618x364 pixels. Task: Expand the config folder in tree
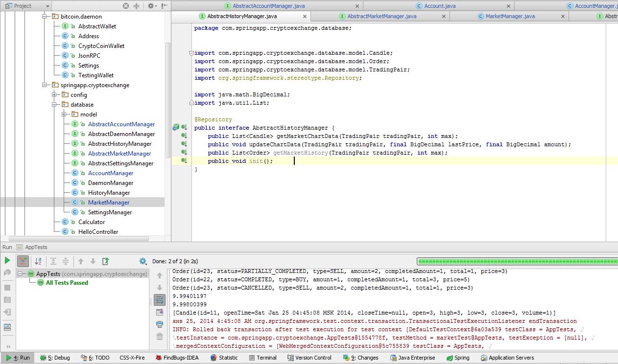point(54,95)
